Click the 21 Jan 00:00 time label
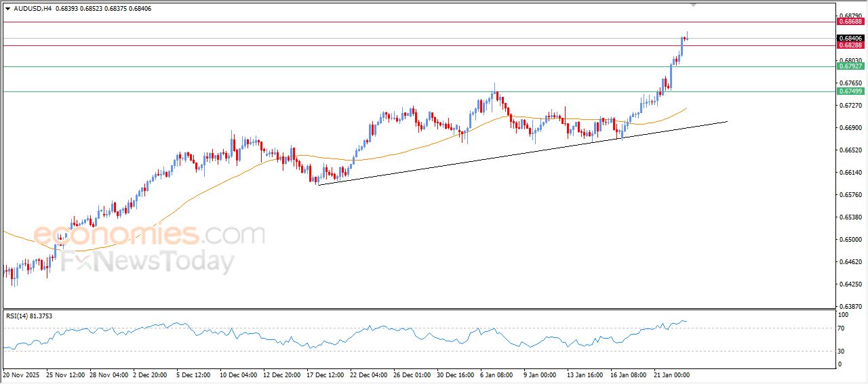This screenshot has width=868, height=384. point(671,374)
